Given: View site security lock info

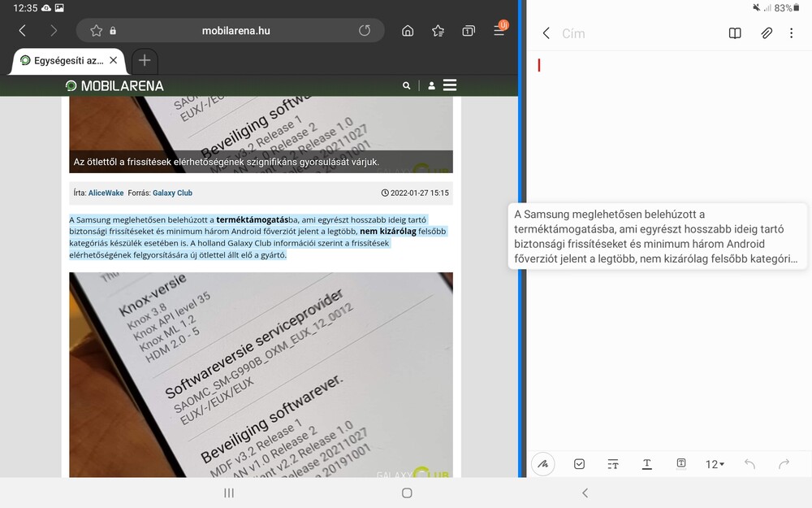Looking at the screenshot, I should pyautogui.click(x=113, y=31).
